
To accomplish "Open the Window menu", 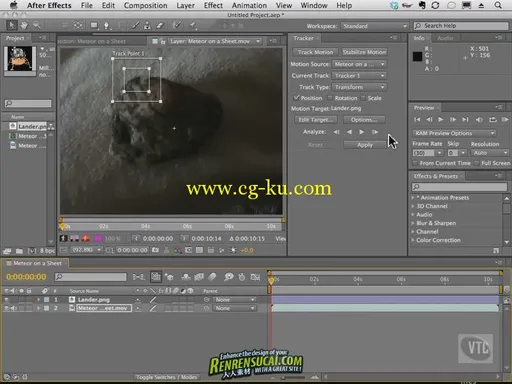I will pos(314,5).
